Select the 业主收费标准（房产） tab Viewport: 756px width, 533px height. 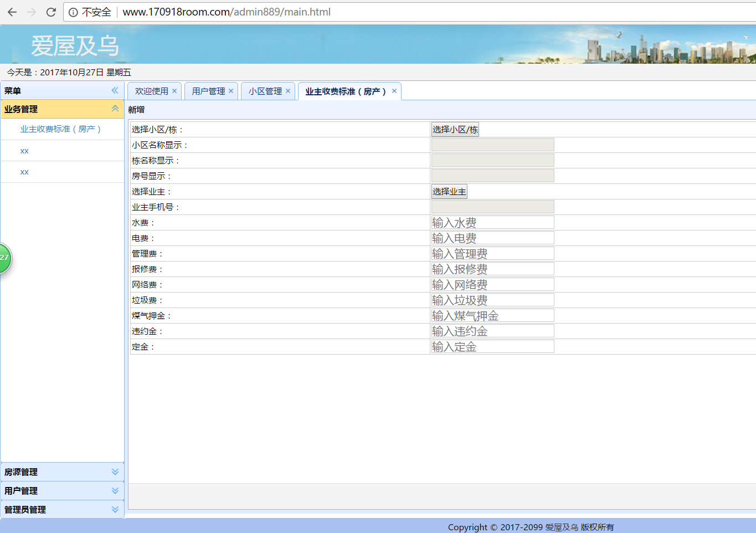pos(346,91)
